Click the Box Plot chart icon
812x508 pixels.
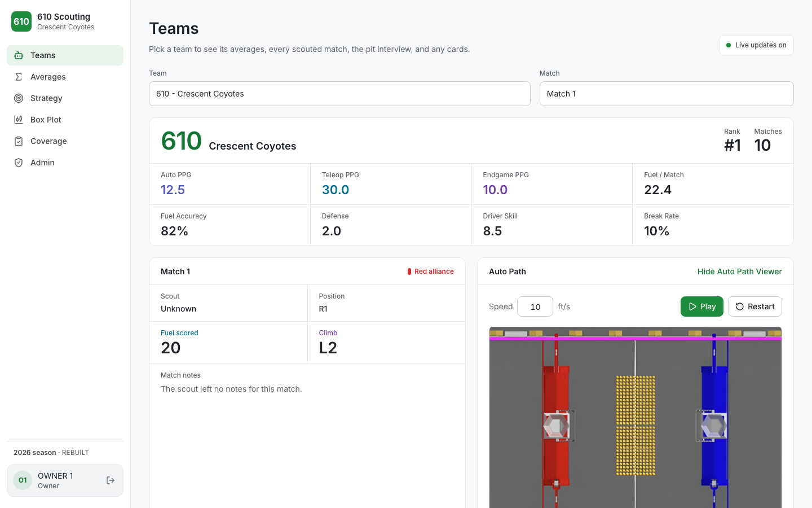(19, 120)
